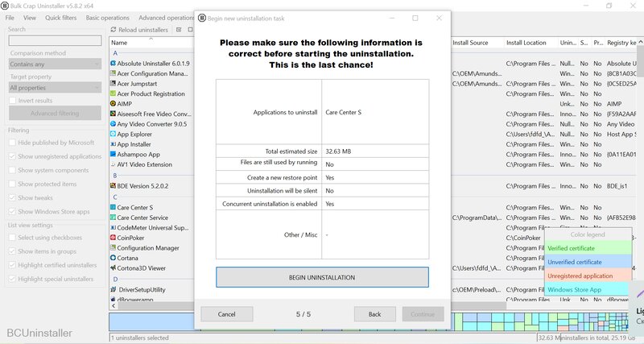
Task: Go Back in the uninstall wizard
Action: pos(374,314)
